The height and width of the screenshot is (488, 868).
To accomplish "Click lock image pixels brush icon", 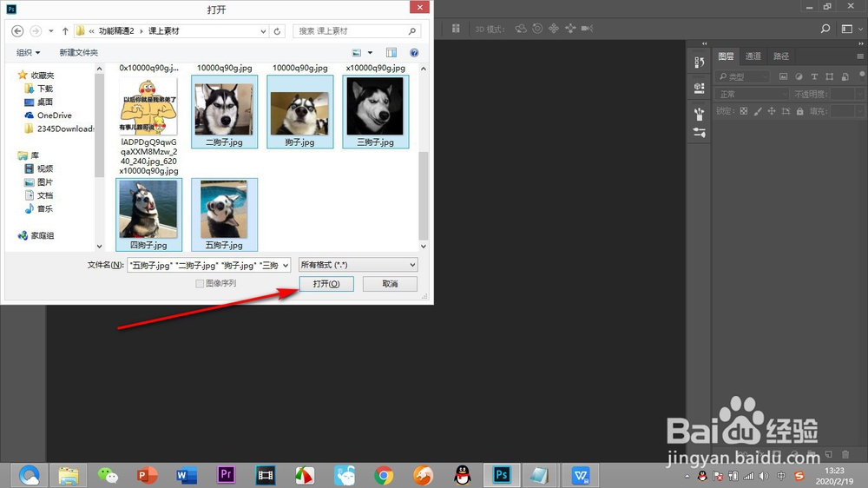I will [x=757, y=111].
